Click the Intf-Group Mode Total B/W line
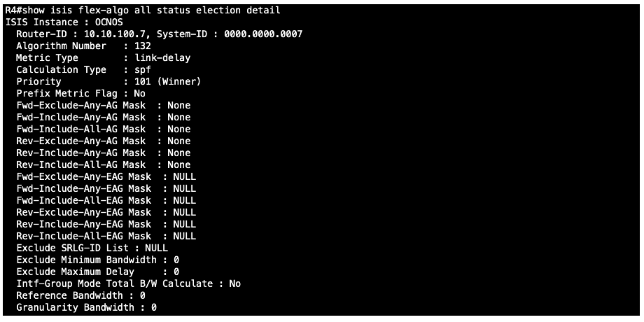644x322 pixels. [x=129, y=283]
